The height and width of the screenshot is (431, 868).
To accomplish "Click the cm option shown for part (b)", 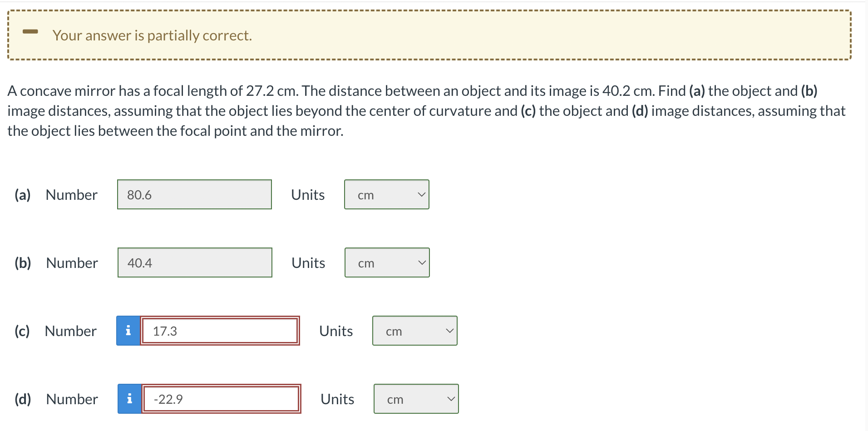I will coord(365,263).
